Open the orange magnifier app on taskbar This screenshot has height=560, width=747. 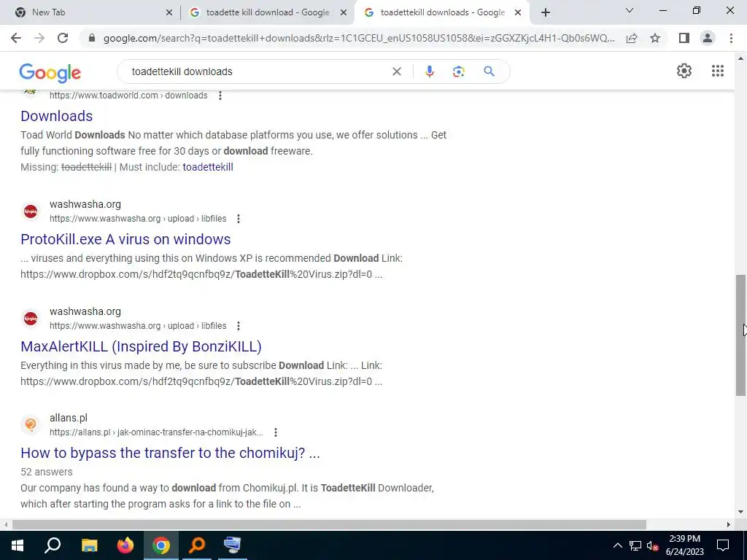(197, 545)
